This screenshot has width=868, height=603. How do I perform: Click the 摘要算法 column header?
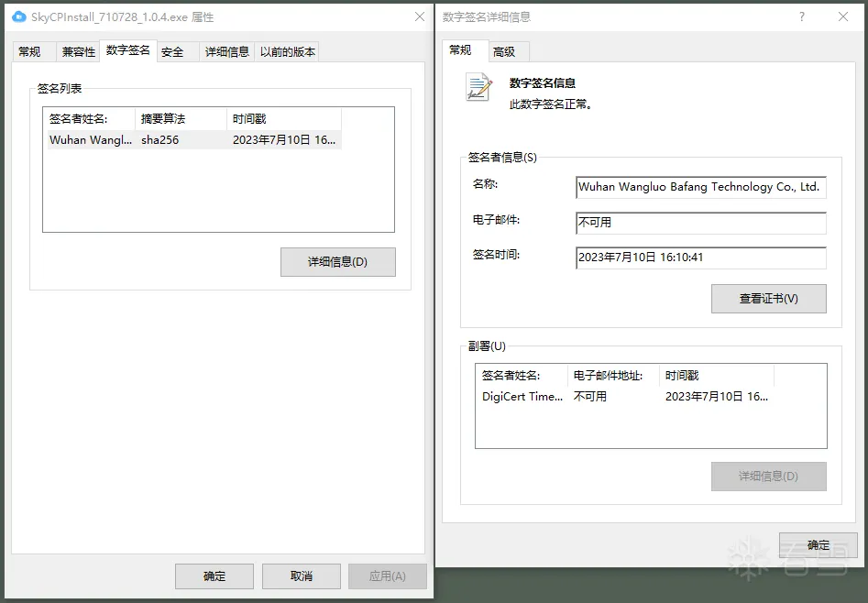[181, 119]
